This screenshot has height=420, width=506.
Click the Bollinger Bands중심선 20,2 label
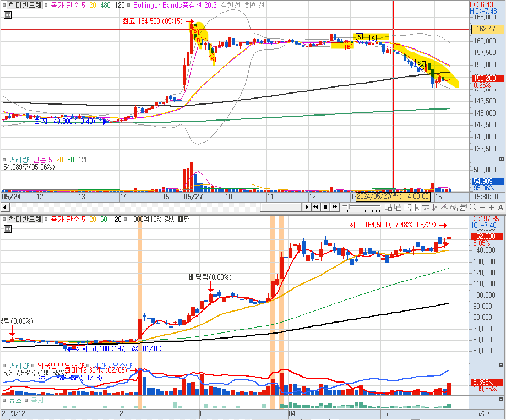tap(175, 5)
